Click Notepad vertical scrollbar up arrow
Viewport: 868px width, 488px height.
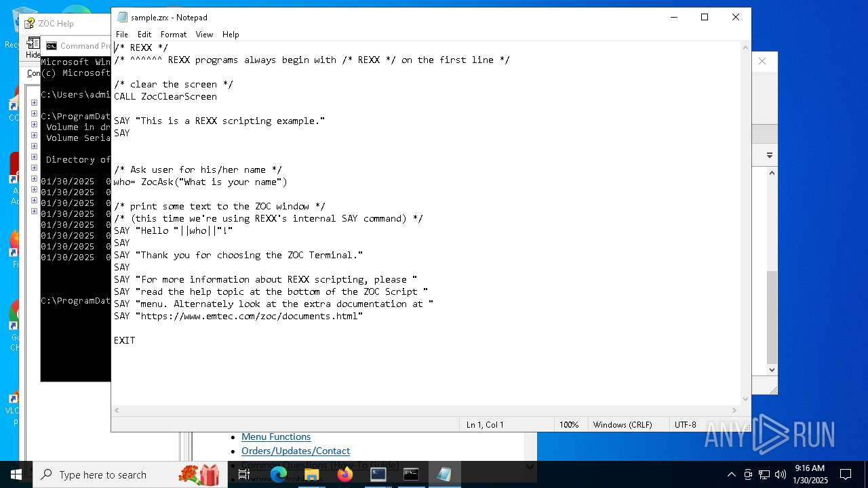745,47
